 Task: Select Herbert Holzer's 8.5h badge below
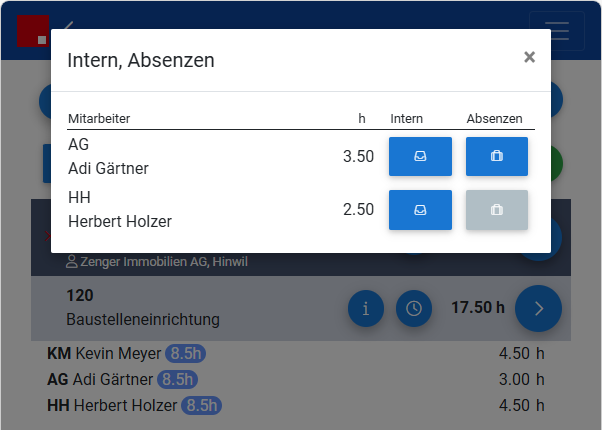coord(202,405)
